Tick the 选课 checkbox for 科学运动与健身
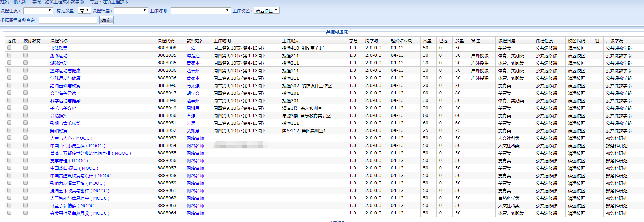644x222 pixels. point(9,100)
